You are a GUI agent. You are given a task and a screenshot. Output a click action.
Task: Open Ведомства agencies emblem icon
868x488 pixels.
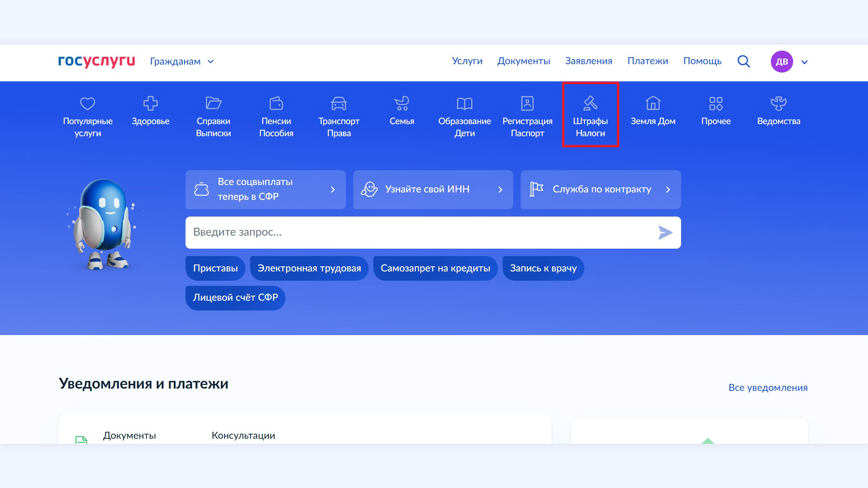(778, 104)
